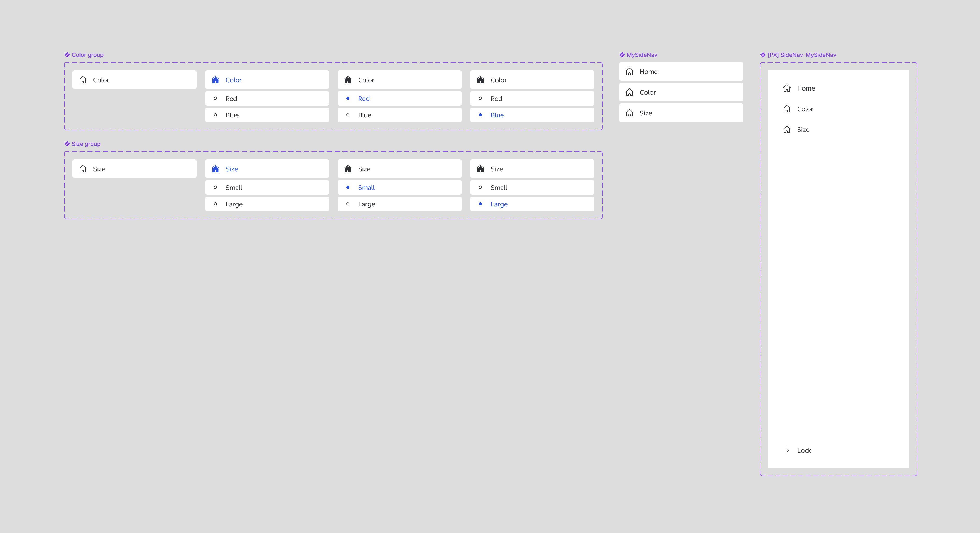Click the Lock icon in SideNav panel
Image resolution: width=980 pixels, height=533 pixels.
786,450
